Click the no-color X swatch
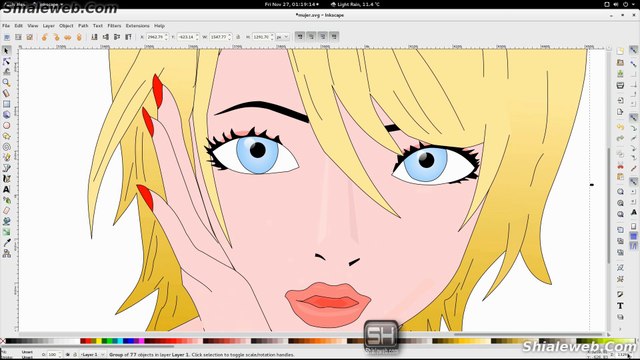Image resolution: width=640 pixels, height=360 pixels. click(2, 341)
